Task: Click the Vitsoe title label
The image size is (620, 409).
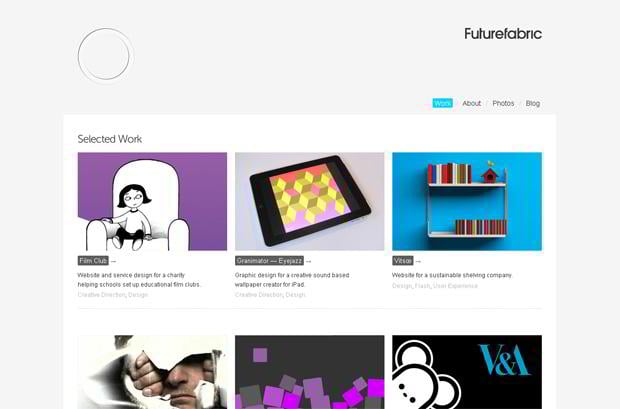Action: pyautogui.click(x=403, y=261)
